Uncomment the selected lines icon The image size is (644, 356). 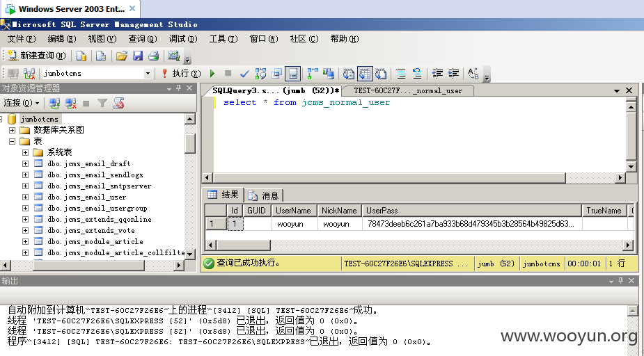point(417,74)
